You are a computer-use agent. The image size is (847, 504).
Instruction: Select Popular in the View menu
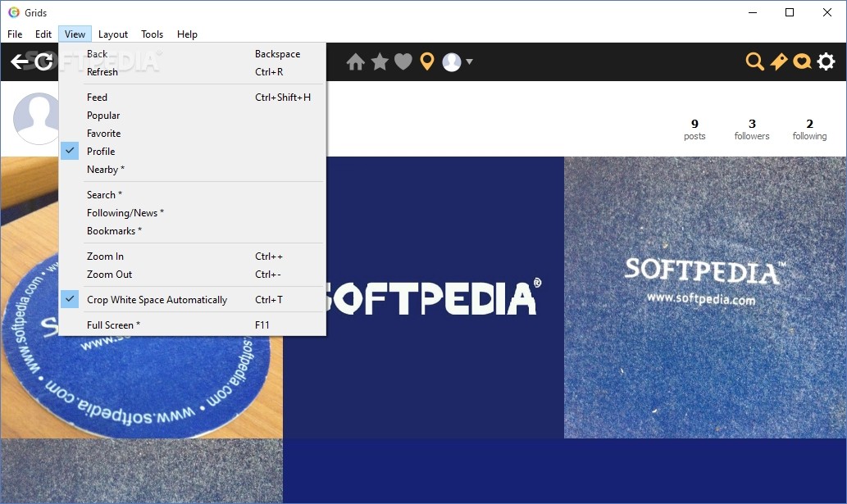[193, 116]
